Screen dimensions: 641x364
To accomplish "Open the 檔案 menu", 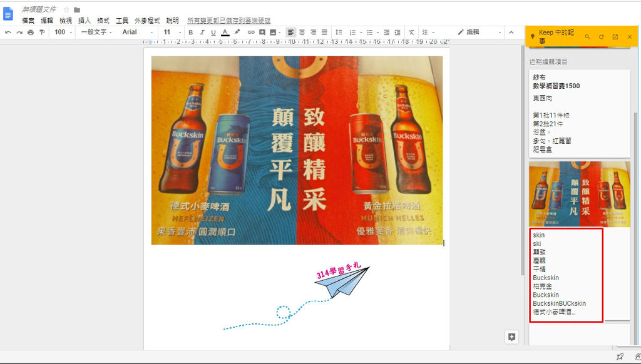I will [28, 21].
